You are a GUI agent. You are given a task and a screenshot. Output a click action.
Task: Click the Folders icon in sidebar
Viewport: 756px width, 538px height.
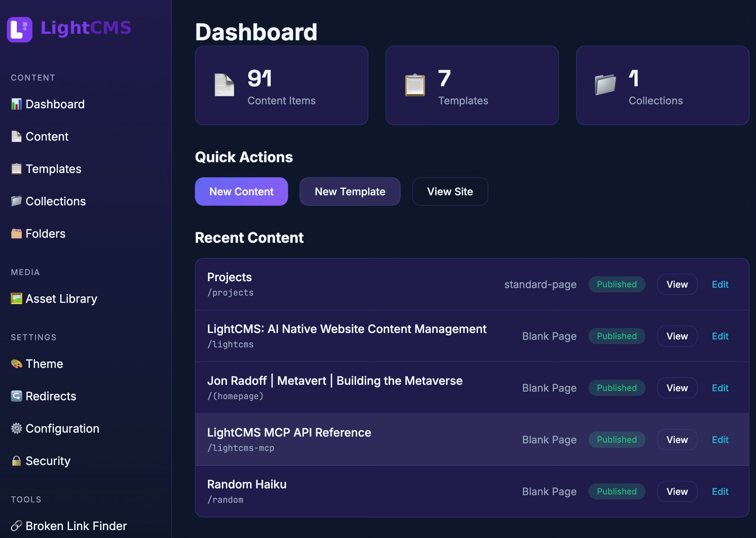point(16,234)
